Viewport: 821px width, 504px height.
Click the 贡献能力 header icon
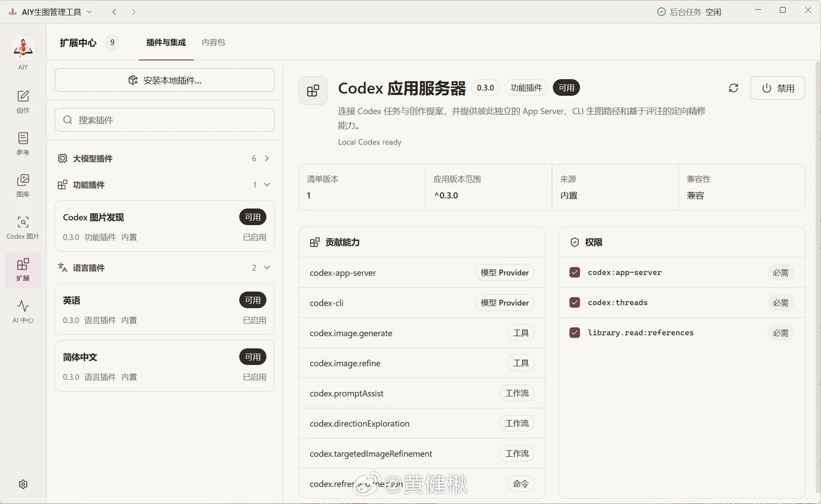(x=315, y=242)
